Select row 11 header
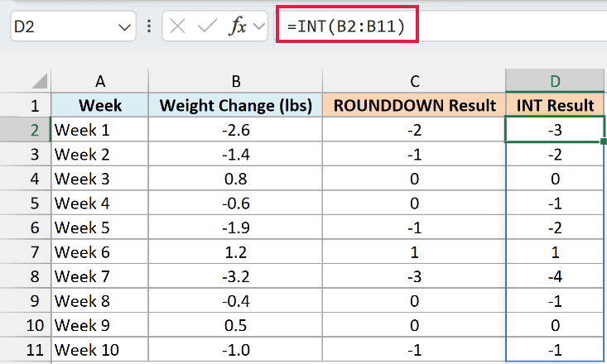Screen dimensions: 607x364 pyautogui.click(x=26, y=349)
